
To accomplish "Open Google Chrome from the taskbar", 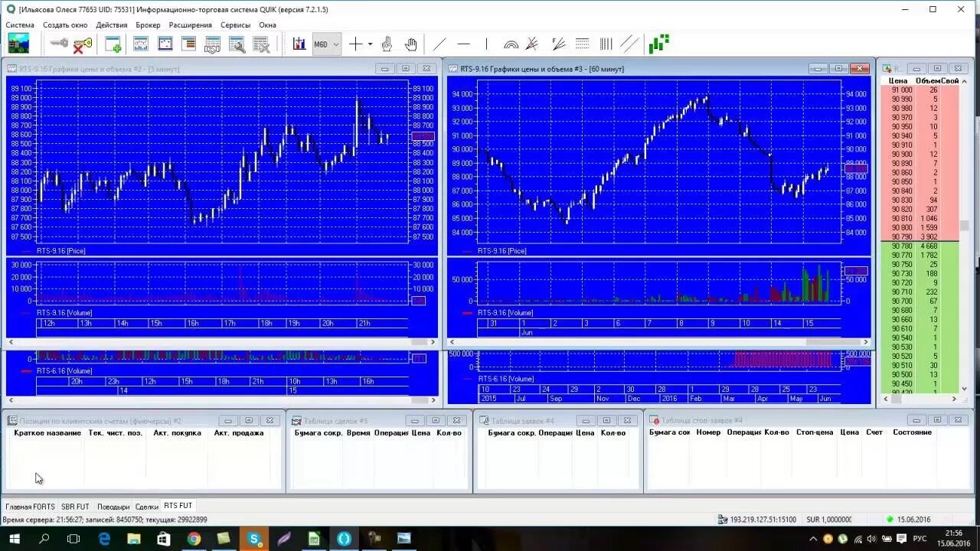I will [x=194, y=539].
